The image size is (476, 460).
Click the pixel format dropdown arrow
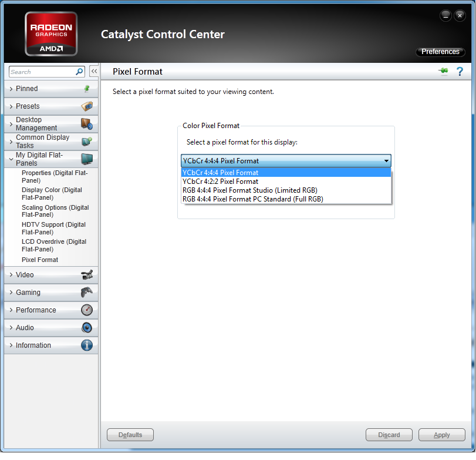click(386, 161)
